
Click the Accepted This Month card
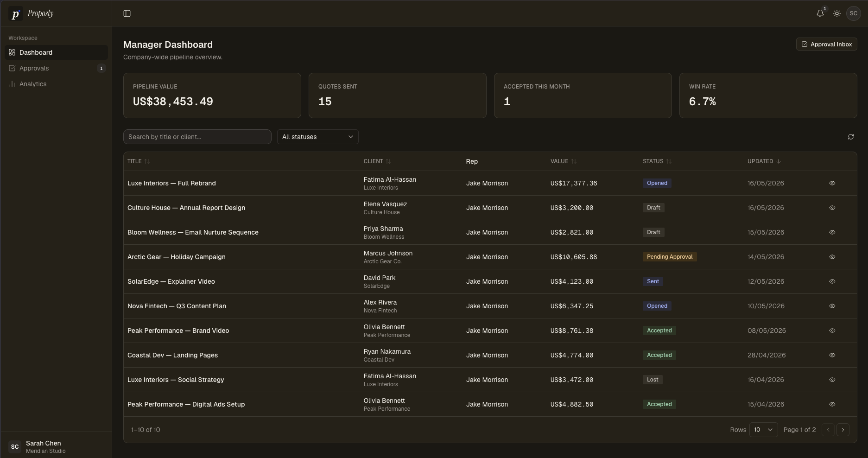[583, 95]
